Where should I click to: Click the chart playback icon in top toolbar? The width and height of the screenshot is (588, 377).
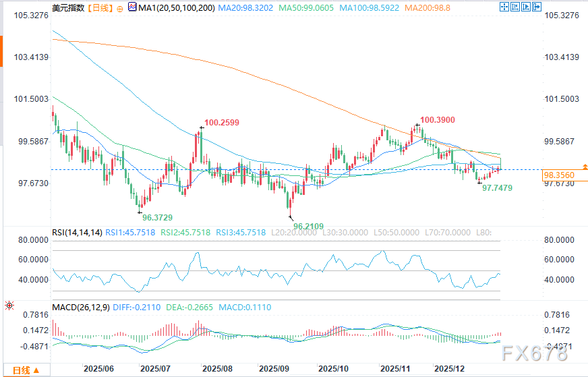526,7
